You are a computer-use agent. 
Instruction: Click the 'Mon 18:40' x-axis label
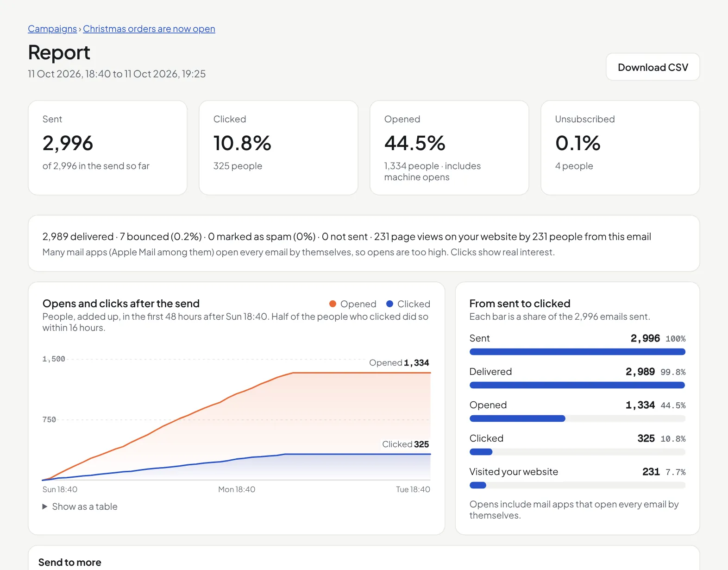237,489
